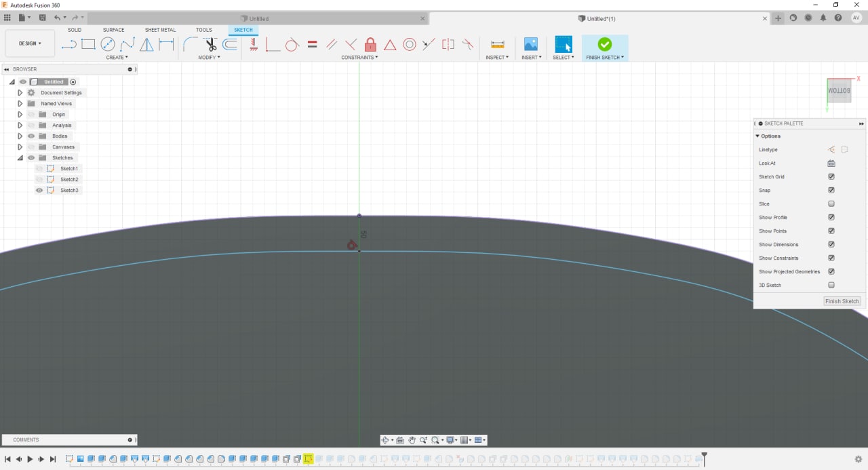Viewport: 868px width, 470px height.
Task: Select the Concentric constraint icon
Action: 409,45
